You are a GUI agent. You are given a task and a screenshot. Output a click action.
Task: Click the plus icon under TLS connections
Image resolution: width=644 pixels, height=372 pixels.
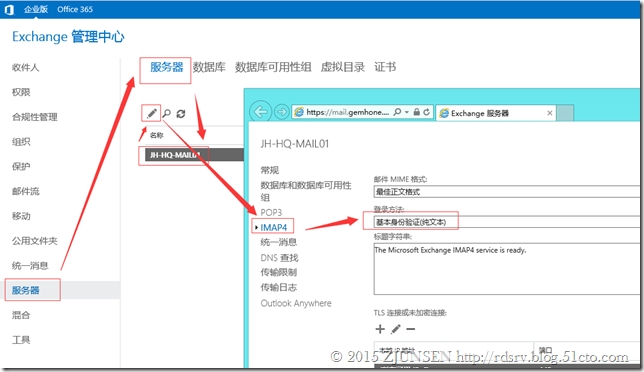tap(380, 329)
